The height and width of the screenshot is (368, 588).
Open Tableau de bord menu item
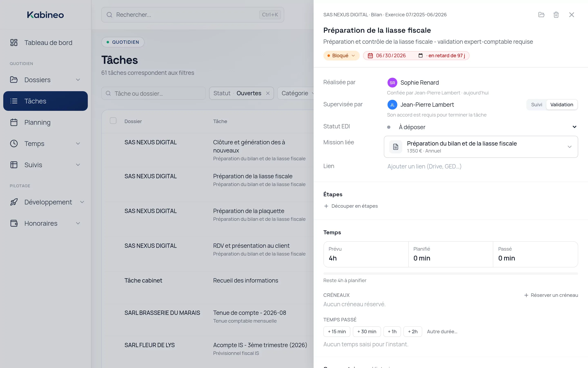pos(46,43)
